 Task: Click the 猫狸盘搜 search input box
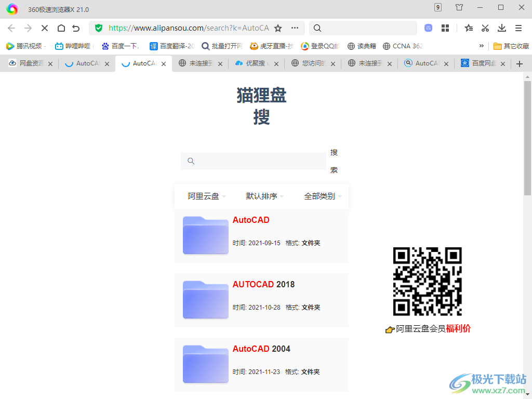click(254, 161)
